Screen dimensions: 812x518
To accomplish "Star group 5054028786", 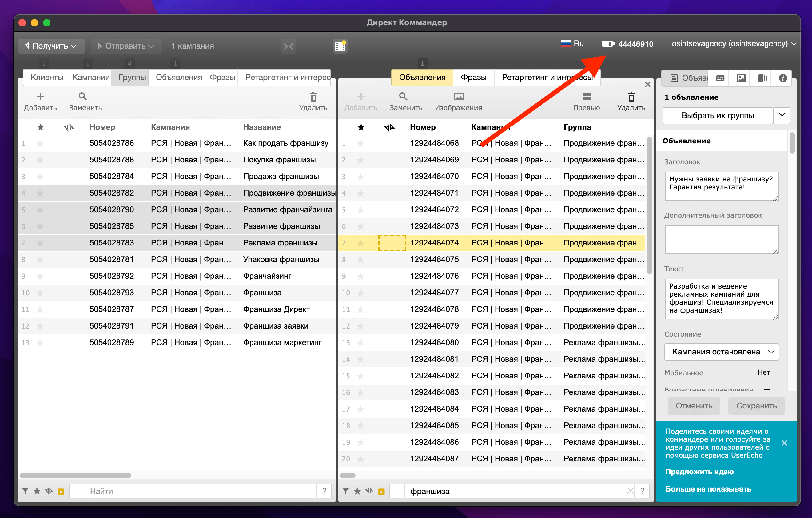I will (40, 144).
